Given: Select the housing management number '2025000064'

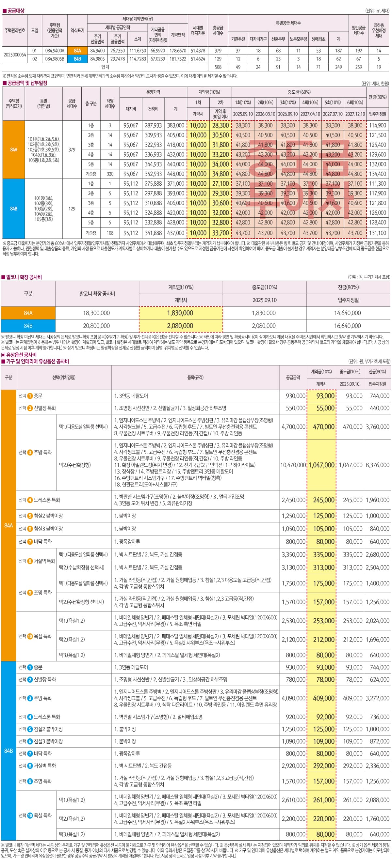Looking at the screenshot, I should [15, 54].
